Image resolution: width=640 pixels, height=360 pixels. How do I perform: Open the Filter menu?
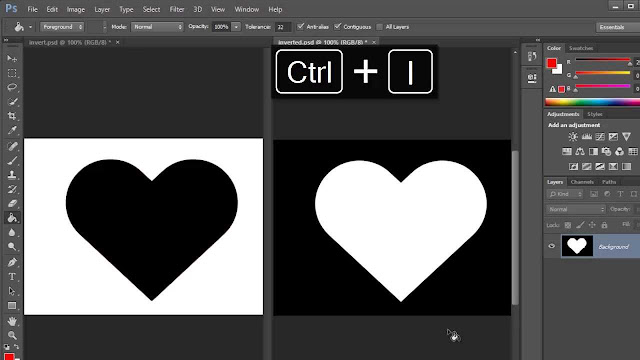tap(177, 9)
